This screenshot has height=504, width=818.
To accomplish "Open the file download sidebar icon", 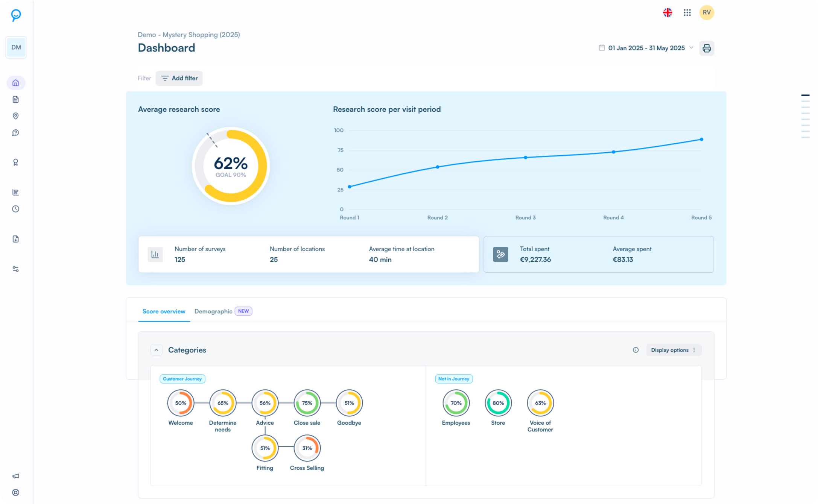I will coord(16,239).
